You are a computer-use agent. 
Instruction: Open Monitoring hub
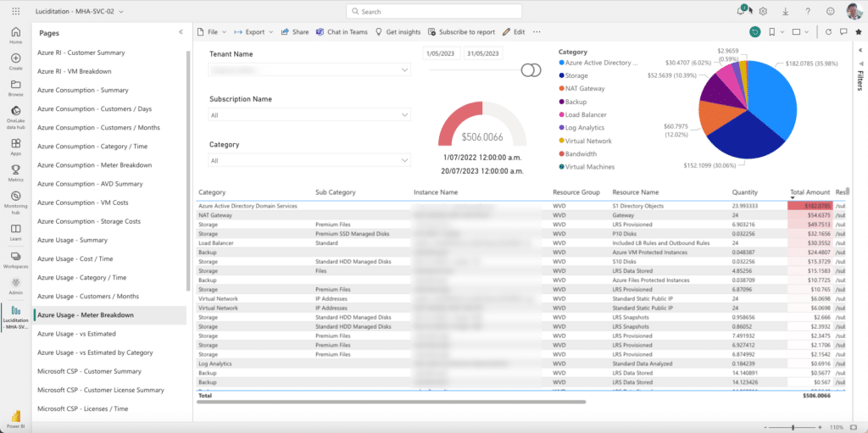click(x=15, y=201)
